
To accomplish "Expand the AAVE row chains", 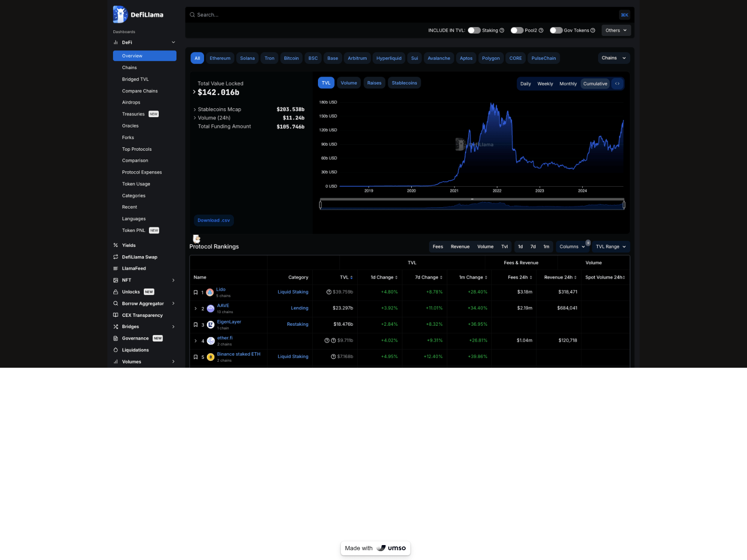I will pos(196,308).
